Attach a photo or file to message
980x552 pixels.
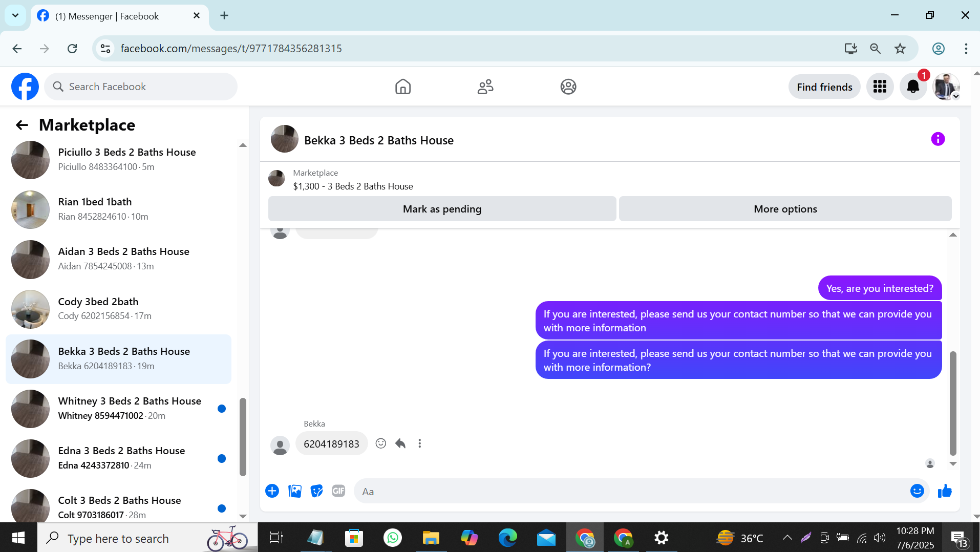(x=295, y=491)
